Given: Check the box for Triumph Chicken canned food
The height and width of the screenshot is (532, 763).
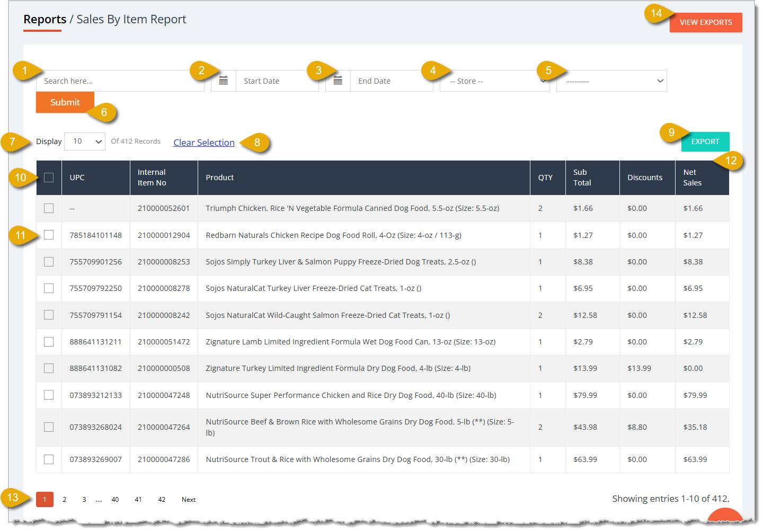Looking at the screenshot, I should point(49,208).
